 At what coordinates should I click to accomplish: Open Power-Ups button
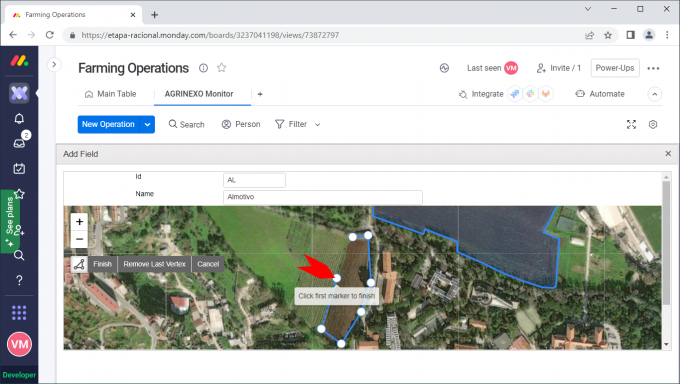click(615, 68)
